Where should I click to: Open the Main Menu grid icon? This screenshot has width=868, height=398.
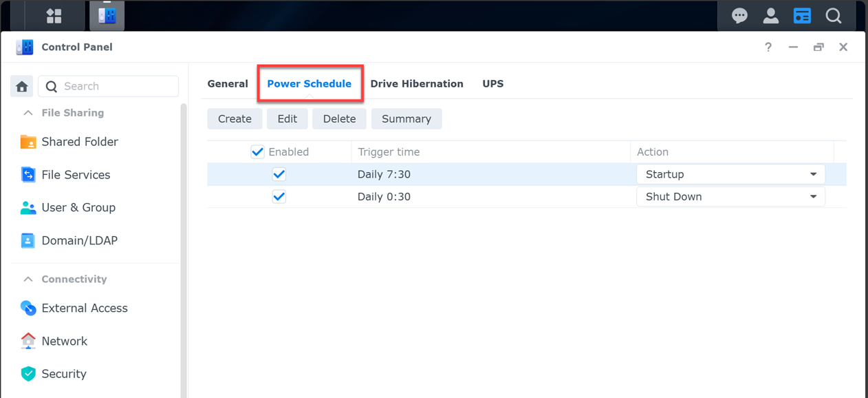click(54, 16)
